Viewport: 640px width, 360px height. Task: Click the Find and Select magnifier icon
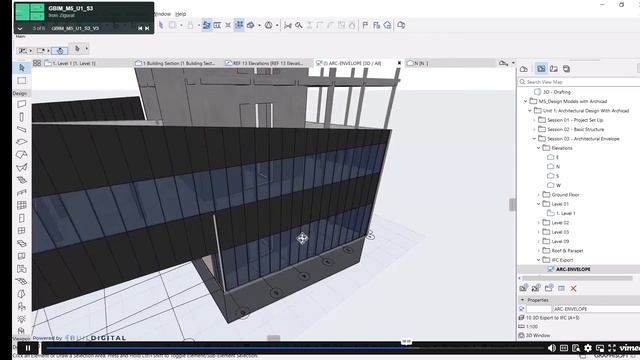pos(299,25)
